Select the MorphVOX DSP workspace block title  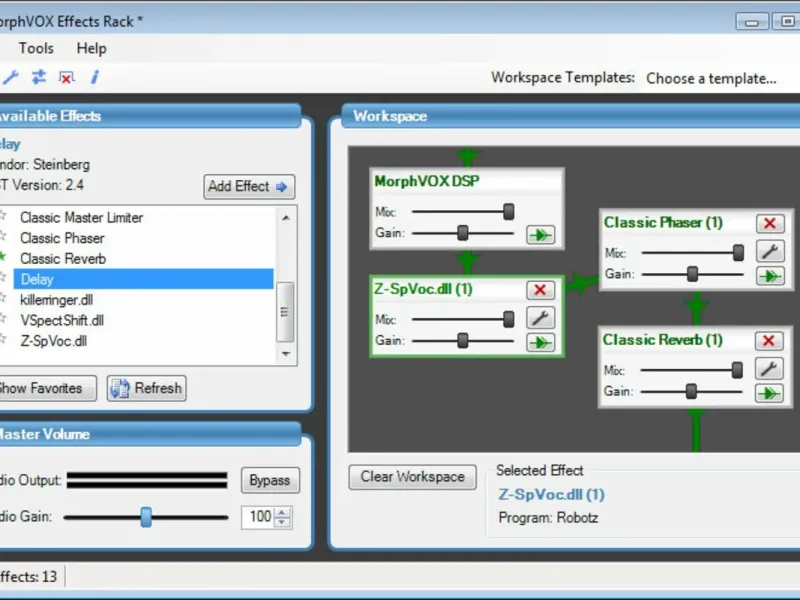pos(427,182)
